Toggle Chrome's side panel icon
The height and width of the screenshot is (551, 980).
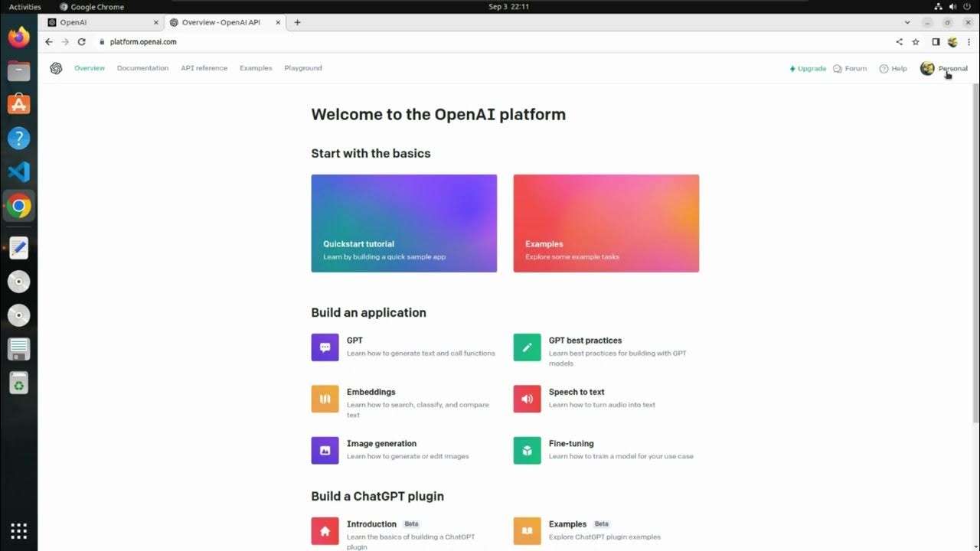tap(936, 42)
